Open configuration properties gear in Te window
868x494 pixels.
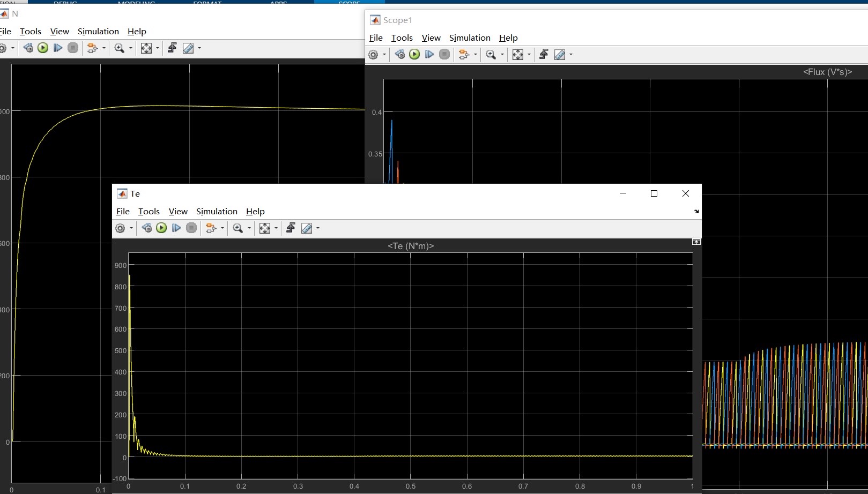[120, 228]
